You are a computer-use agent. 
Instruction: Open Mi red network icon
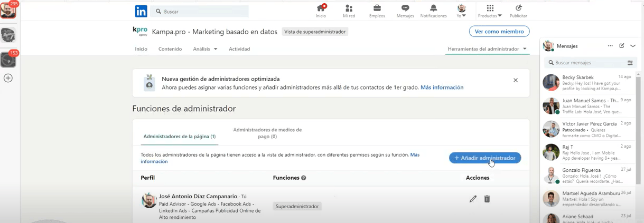tap(349, 11)
